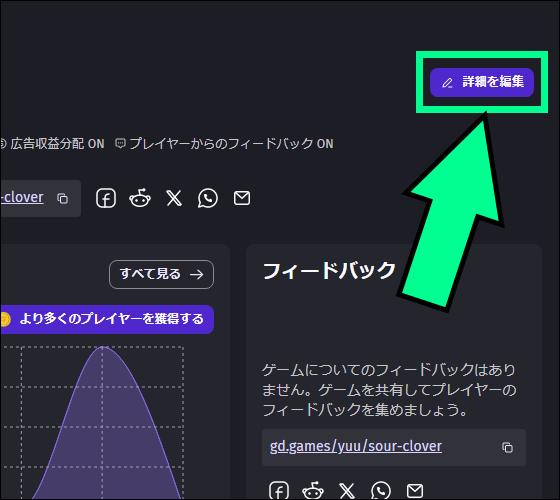Image resolution: width=560 pixels, height=500 pixels.
Task: Copy gd.games/yuu/sour-clover link in feedback panel
Action: click(507, 447)
